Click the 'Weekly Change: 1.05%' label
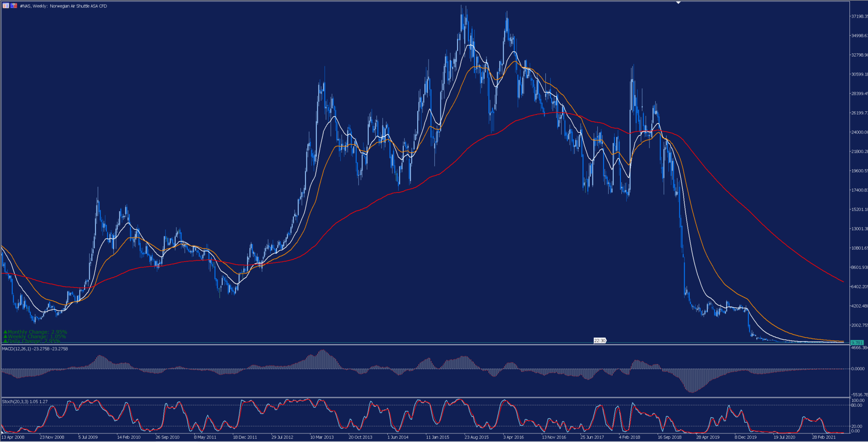 click(35, 337)
